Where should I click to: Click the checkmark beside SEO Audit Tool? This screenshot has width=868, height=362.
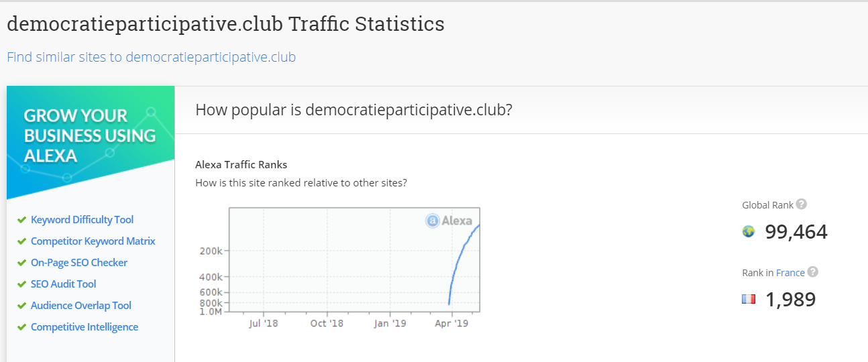[x=22, y=284]
